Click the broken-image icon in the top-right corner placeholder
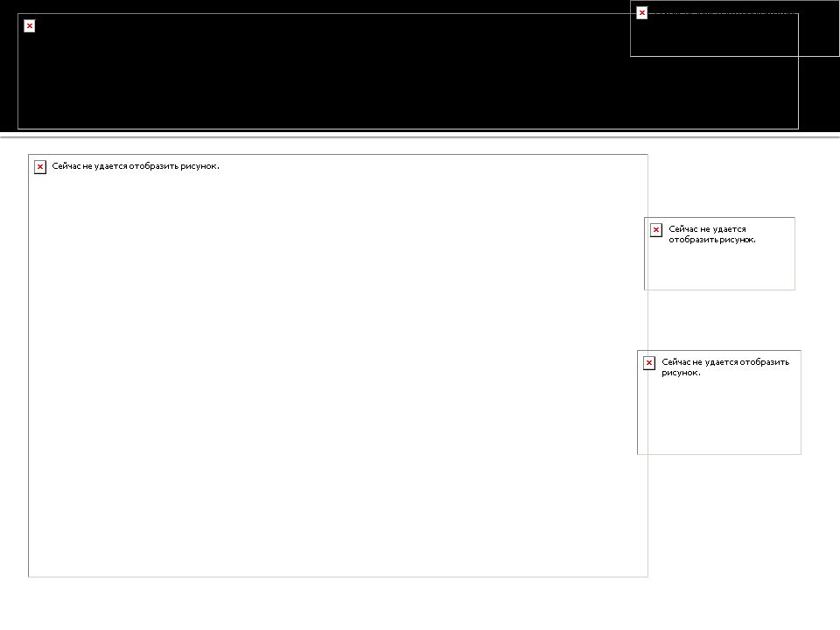 pyautogui.click(x=641, y=13)
